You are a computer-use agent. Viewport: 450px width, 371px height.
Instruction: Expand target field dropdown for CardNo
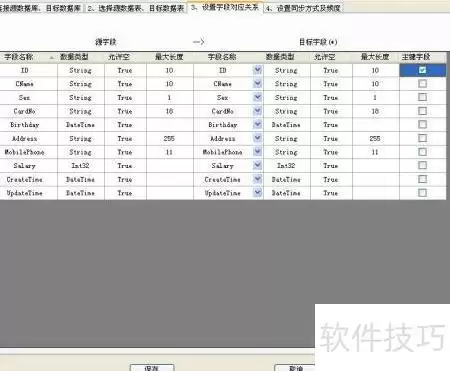(x=257, y=111)
